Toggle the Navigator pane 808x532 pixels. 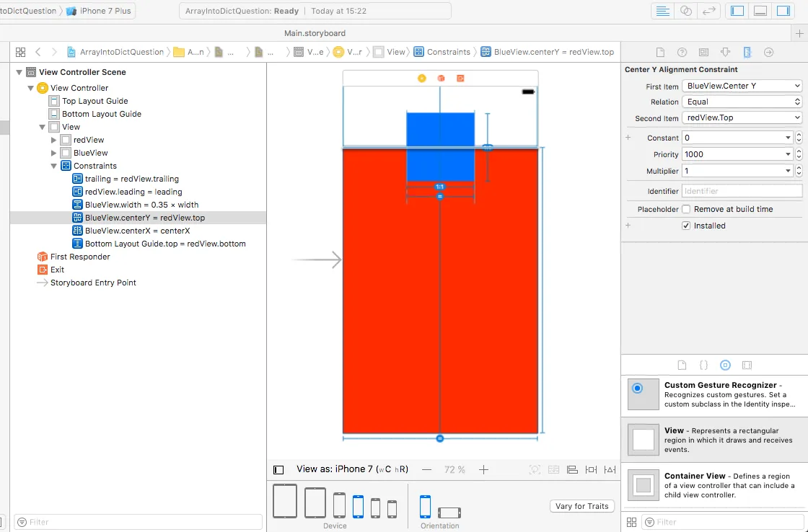point(737,11)
